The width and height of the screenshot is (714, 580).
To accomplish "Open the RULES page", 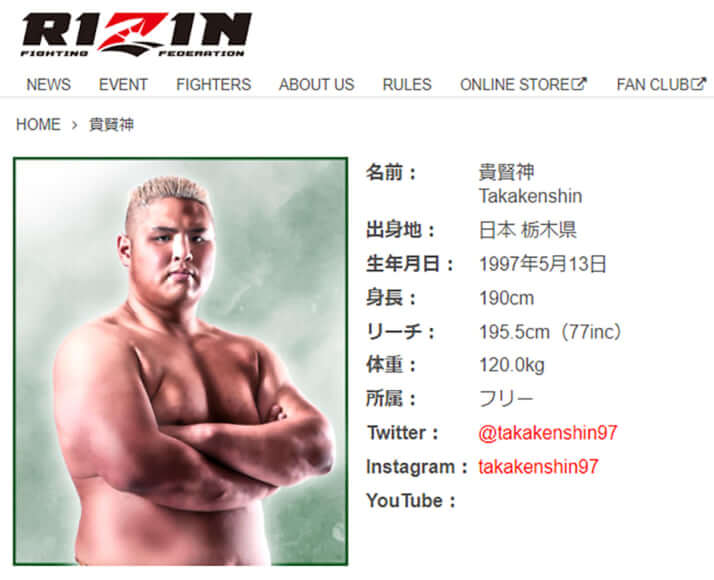I will point(407,85).
